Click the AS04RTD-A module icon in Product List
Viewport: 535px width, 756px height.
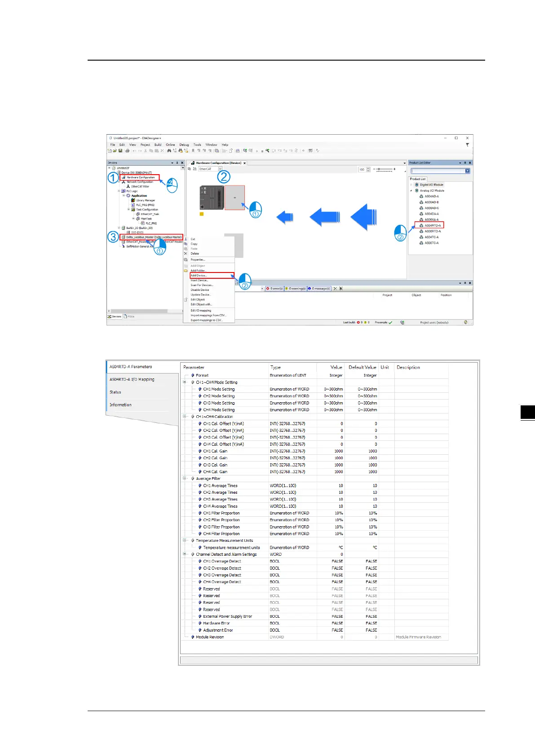tap(421, 225)
